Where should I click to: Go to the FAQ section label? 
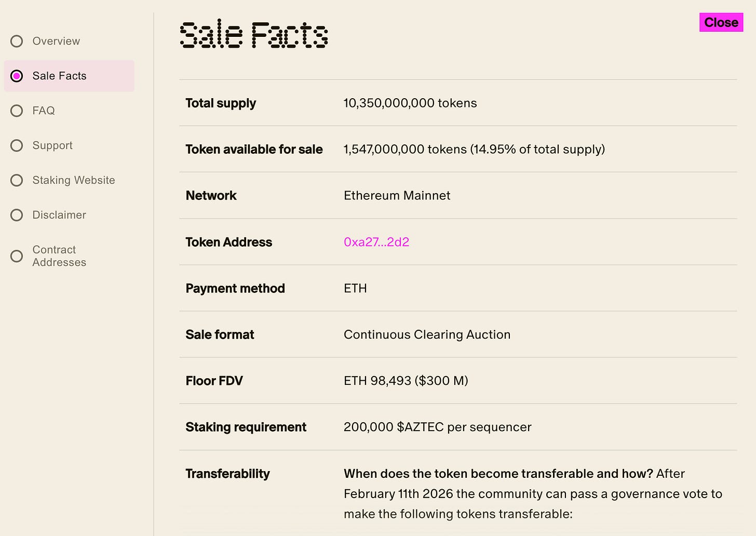(44, 111)
